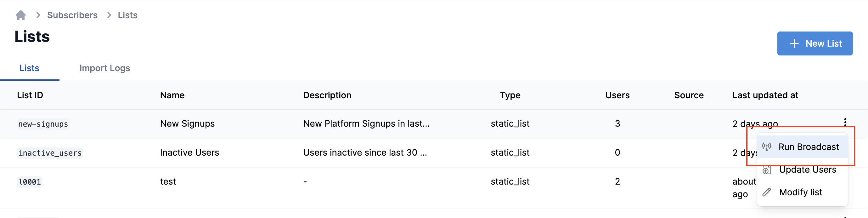Click the Update Users upload icon
This screenshot has height=218, width=868.
[x=766, y=170]
